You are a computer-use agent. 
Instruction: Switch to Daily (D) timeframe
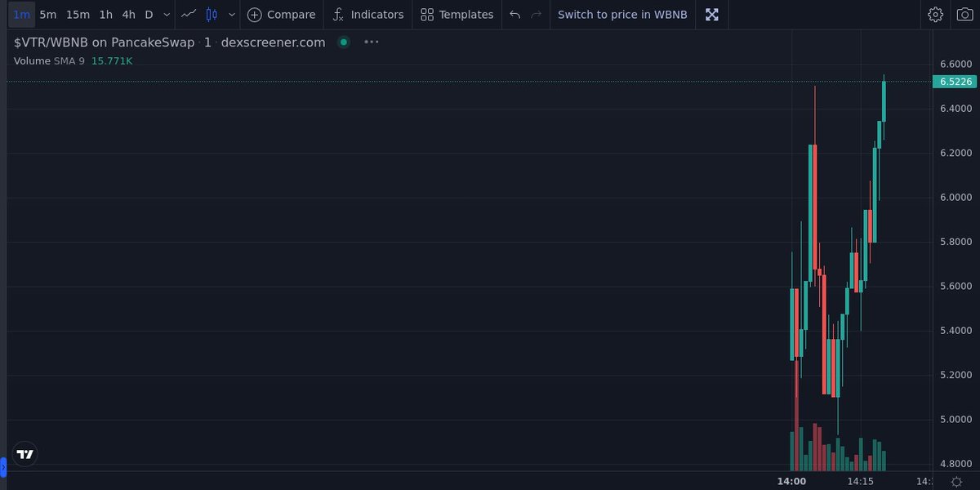click(x=149, y=14)
